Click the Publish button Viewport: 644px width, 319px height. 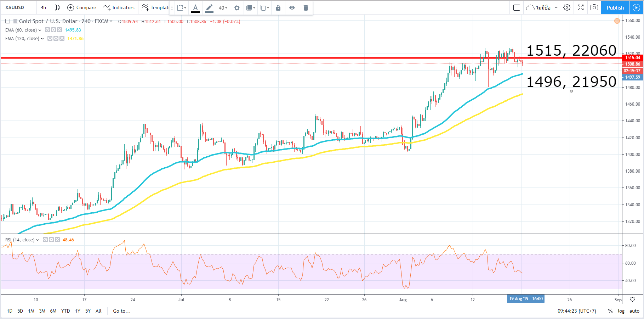pyautogui.click(x=615, y=7)
